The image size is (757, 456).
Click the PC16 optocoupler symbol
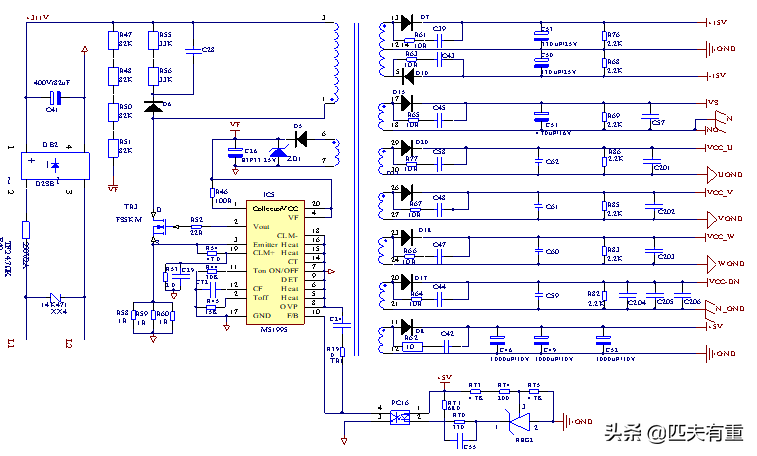point(400,416)
